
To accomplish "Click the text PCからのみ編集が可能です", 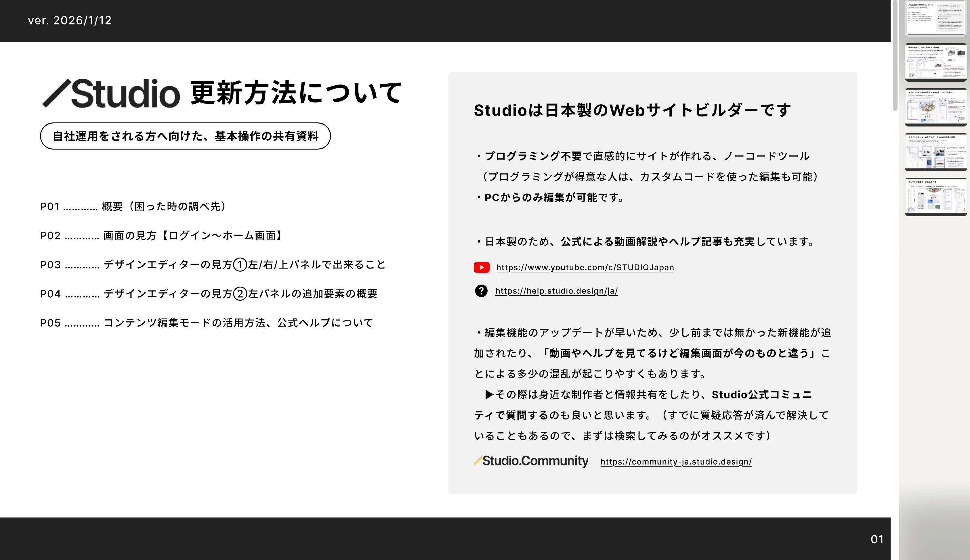I will (x=554, y=198).
